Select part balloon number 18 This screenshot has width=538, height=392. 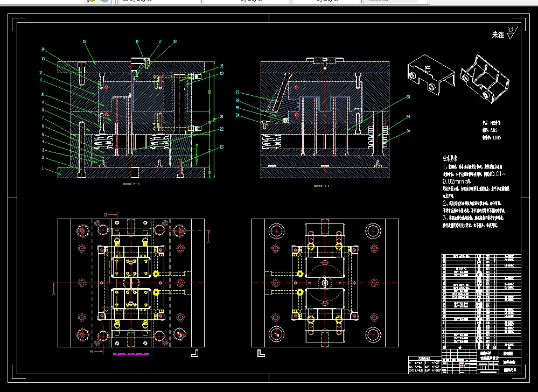pos(174,41)
